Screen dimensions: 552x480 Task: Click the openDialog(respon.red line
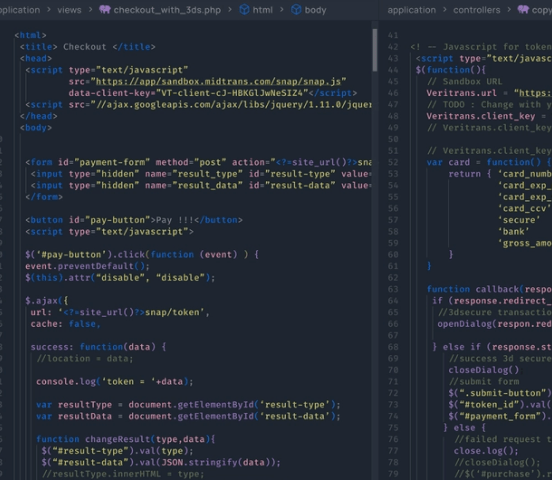click(495, 324)
